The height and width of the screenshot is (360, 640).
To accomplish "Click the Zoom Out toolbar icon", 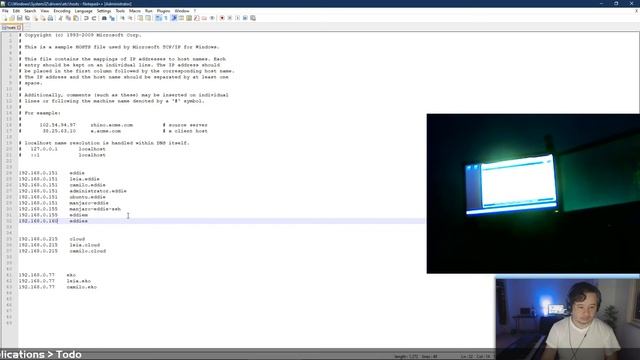I will click(x=131, y=18).
